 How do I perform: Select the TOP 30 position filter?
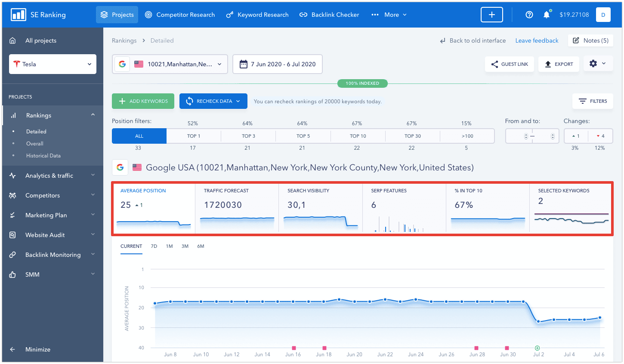point(413,136)
